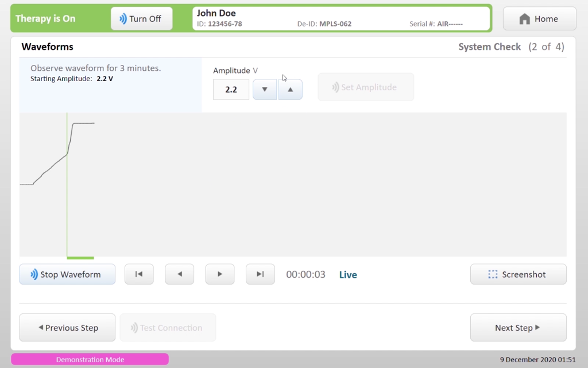Increase amplitude with the up arrow
588x368 pixels.
click(290, 89)
